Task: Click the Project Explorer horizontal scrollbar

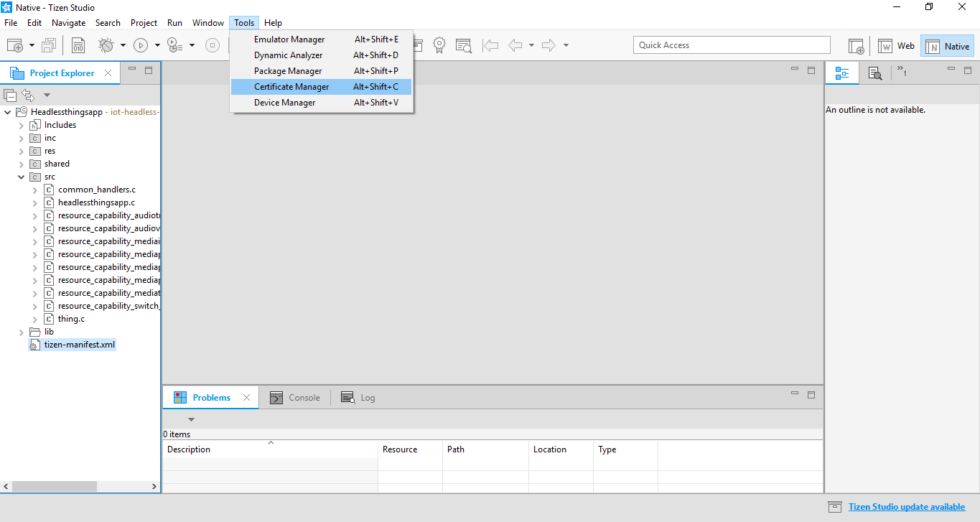Action: click(54, 487)
